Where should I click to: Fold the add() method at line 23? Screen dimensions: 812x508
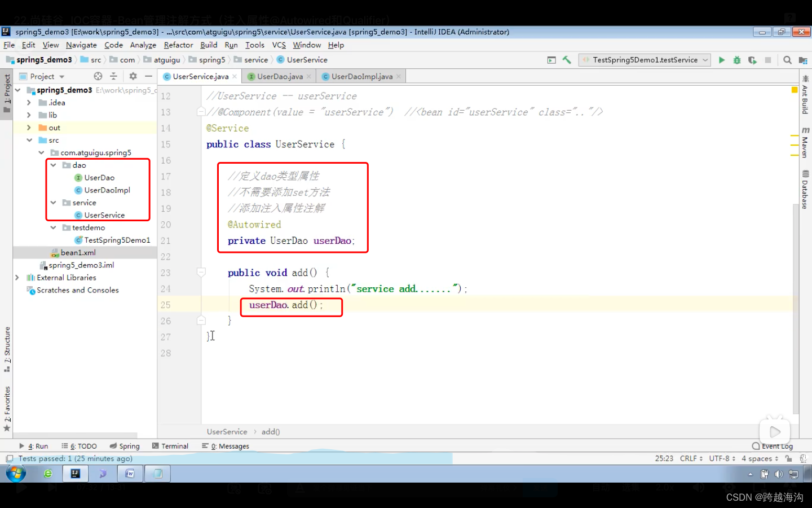(x=201, y=273)
